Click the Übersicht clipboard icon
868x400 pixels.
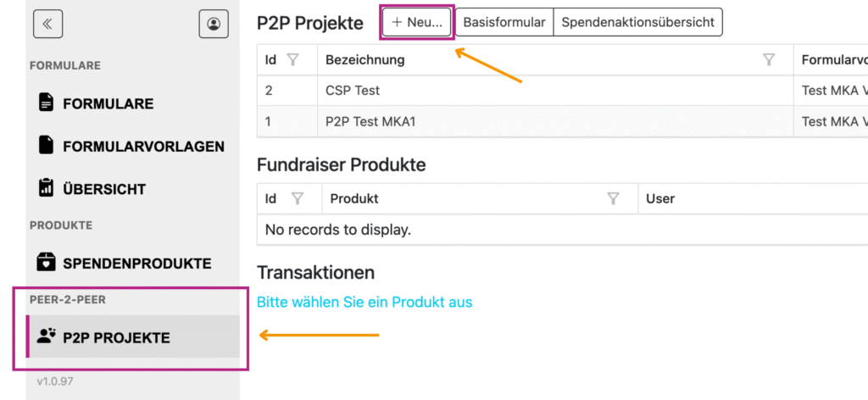pyautogui.click(x=46, y=188)
